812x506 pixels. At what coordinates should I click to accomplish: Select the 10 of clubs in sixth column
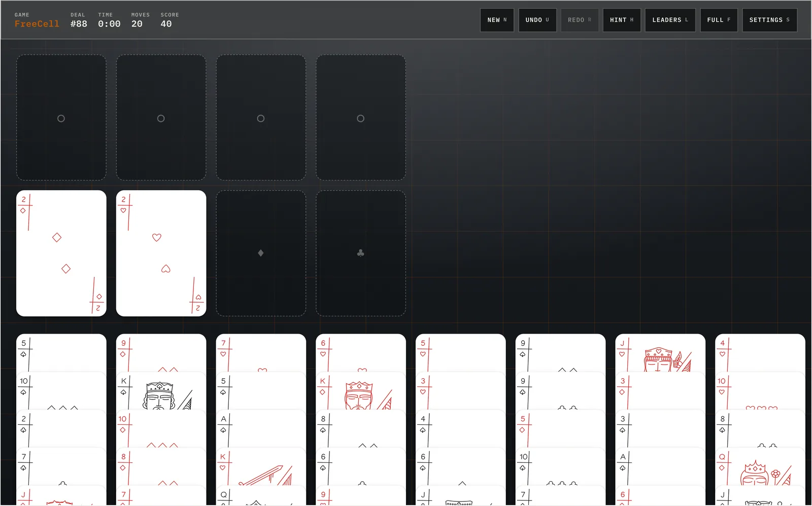[560, 467]
